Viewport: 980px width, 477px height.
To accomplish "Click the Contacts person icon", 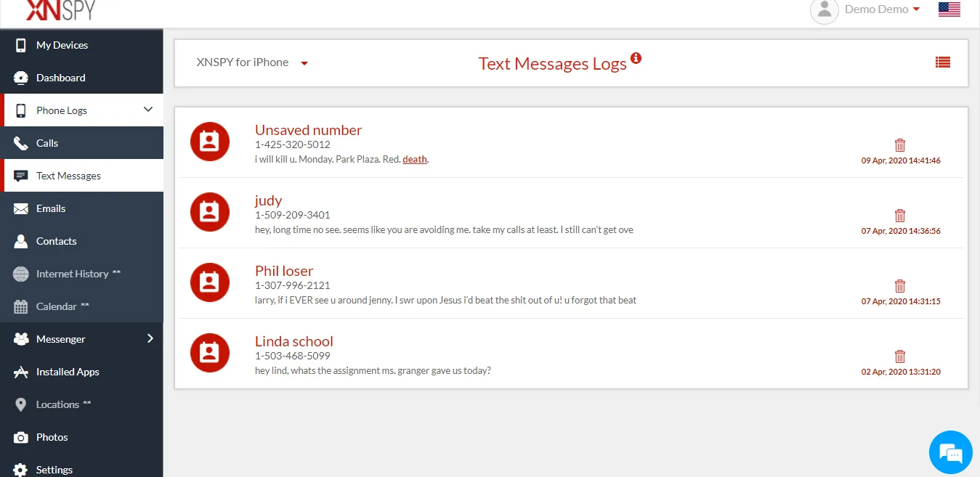I will point(21,241).
